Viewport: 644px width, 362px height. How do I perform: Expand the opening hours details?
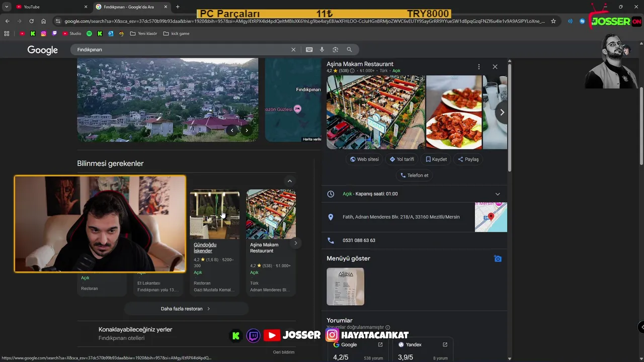[x=498, y=194]
